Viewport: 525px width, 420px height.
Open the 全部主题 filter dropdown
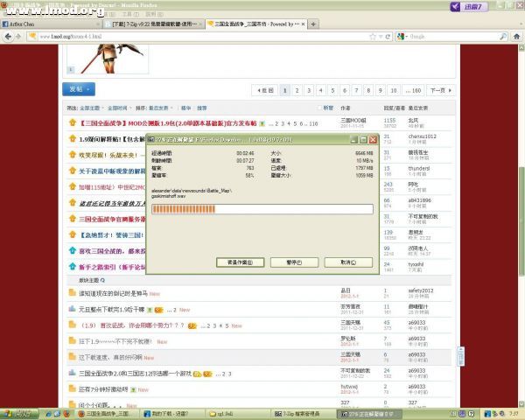[89, 108]
